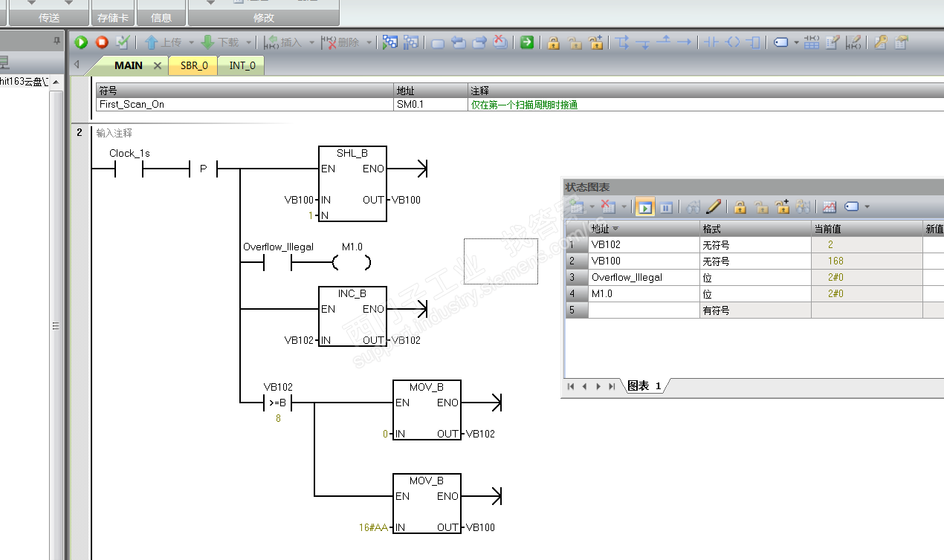Click the Insert coil icon in editor toolbar
Screen dimensions: 944x560
click(x=733, y=43)
